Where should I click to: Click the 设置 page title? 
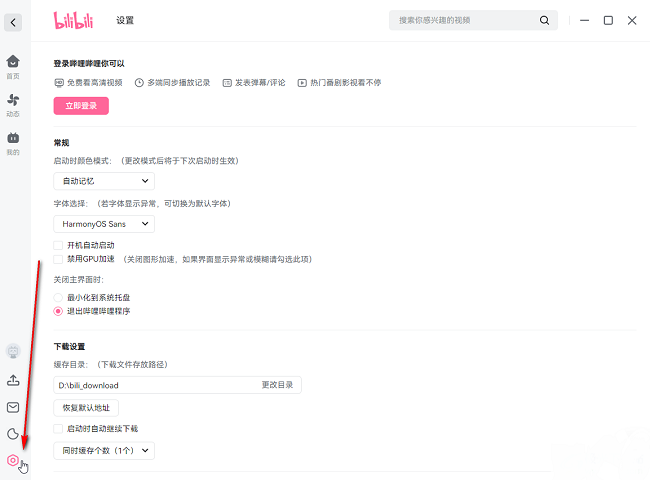click(x=125, y=20)
